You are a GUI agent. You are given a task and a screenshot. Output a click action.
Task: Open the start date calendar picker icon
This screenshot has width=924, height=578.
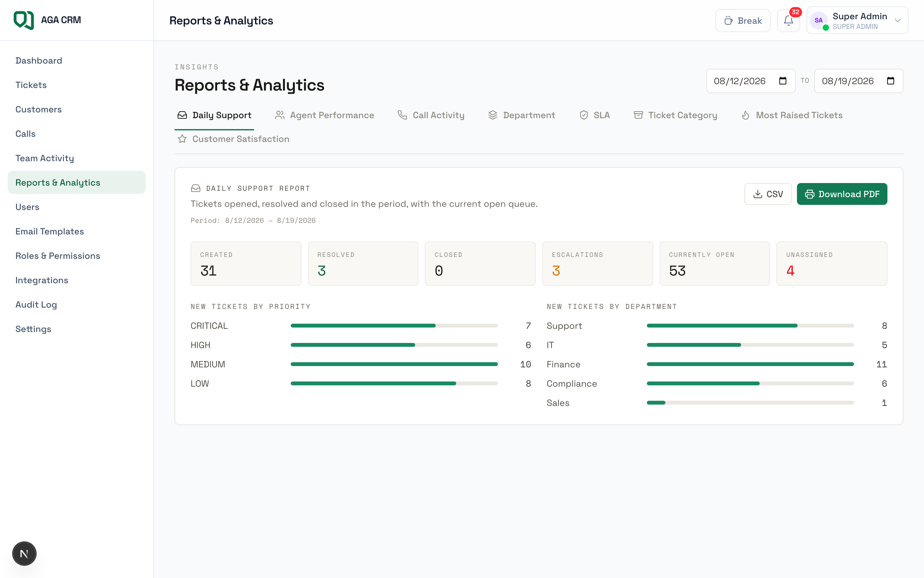pos(783,81)
